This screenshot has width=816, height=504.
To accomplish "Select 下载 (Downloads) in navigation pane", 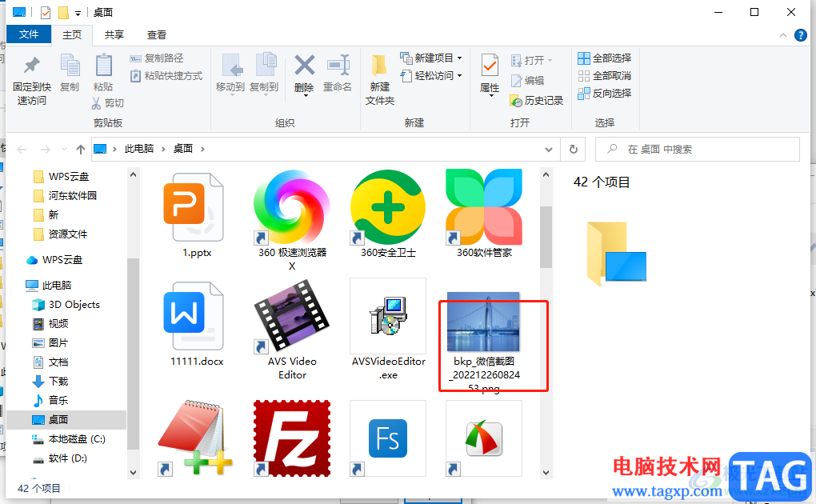I will point(51,382).
